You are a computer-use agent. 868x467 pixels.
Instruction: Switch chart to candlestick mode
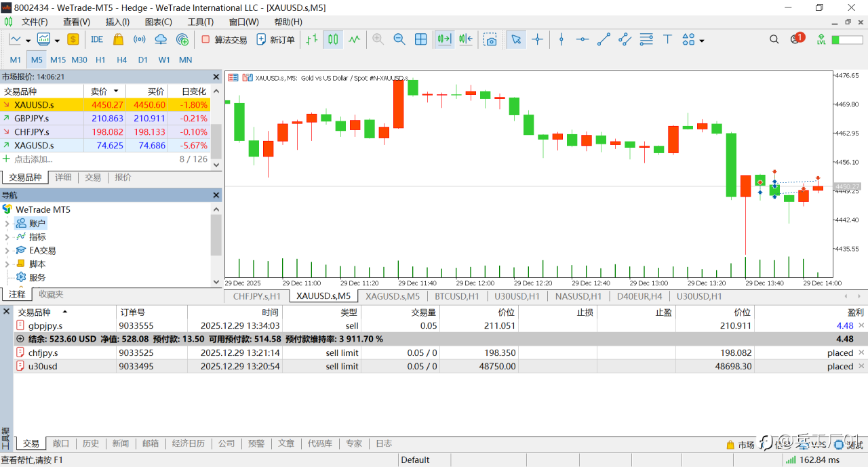tap(333, 39)
